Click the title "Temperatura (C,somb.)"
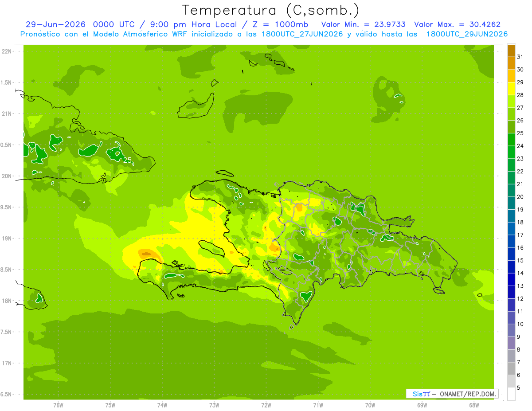 [270, 10]
